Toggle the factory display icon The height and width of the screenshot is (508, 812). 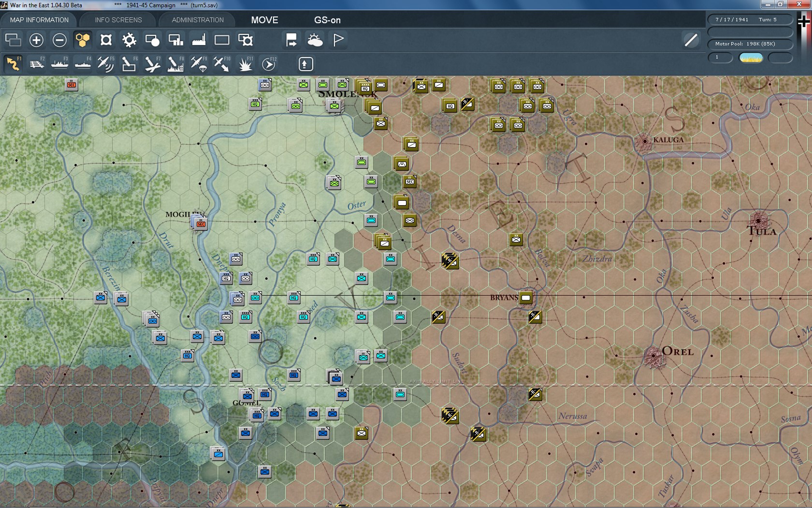(199, 40)
